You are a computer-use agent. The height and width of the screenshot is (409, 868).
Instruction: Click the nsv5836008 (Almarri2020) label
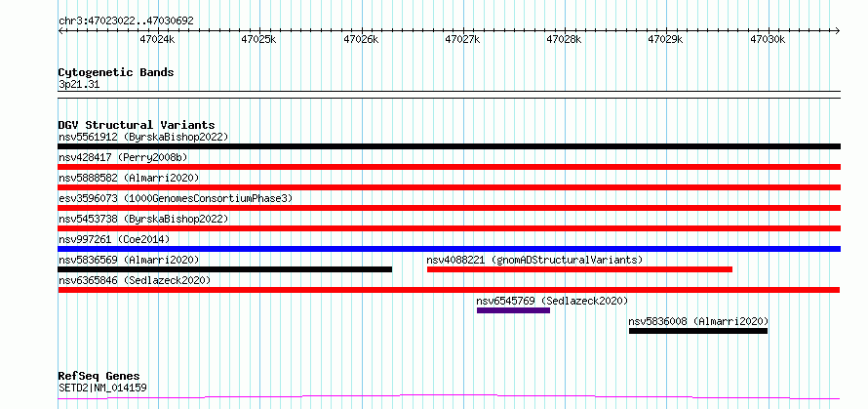(x=698, y=321)
